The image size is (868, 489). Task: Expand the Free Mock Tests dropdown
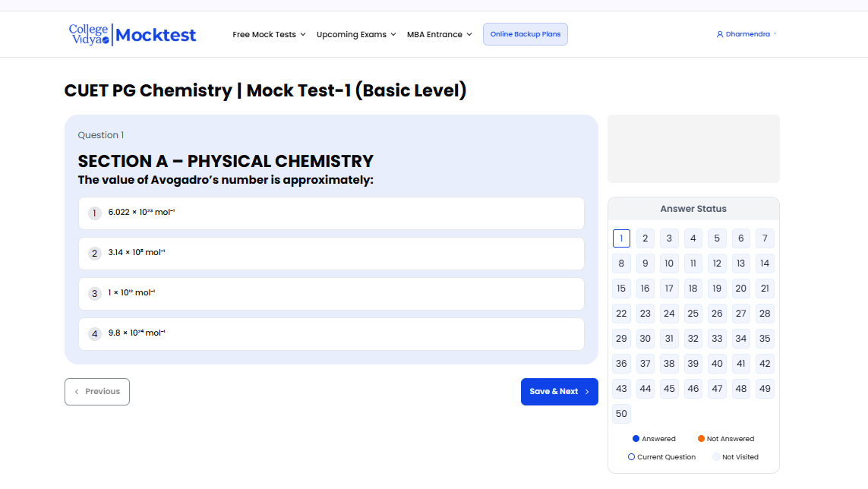[269, 34]
